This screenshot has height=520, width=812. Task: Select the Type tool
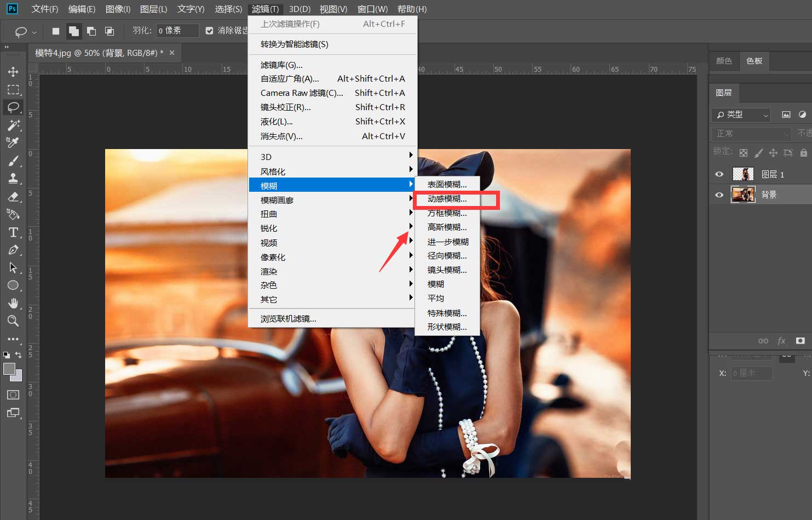click(13, 232)
